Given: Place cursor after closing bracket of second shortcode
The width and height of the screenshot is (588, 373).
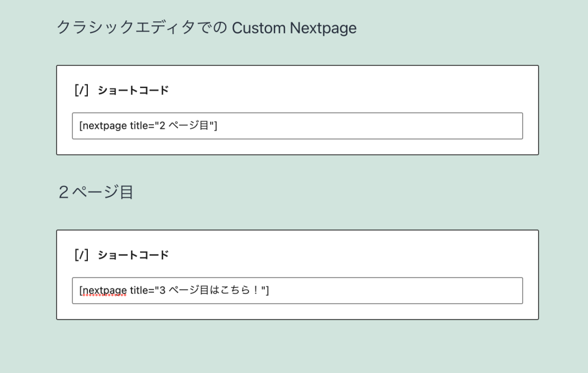Looking at the screenshot, I should (269, 290).
